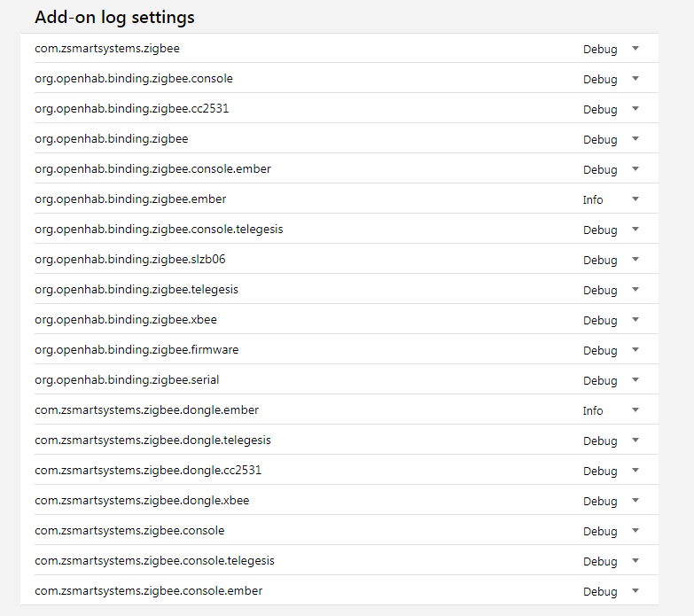
Task: Change log level of org.openhab.binding.zigbee.xbee
Action: click(x=611, y=320)
